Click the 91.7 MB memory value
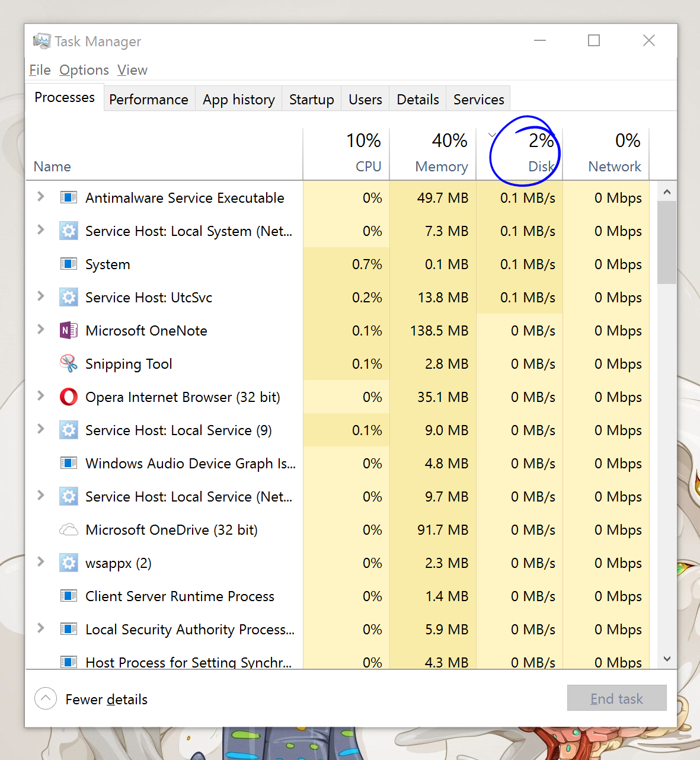 click(443, 530)
